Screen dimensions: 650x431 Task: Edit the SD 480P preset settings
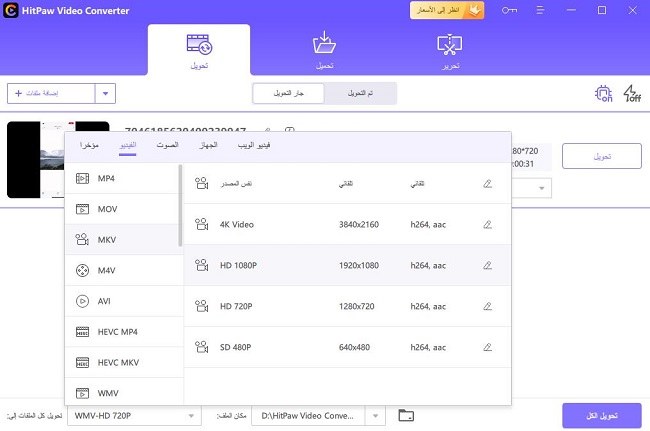488,347
